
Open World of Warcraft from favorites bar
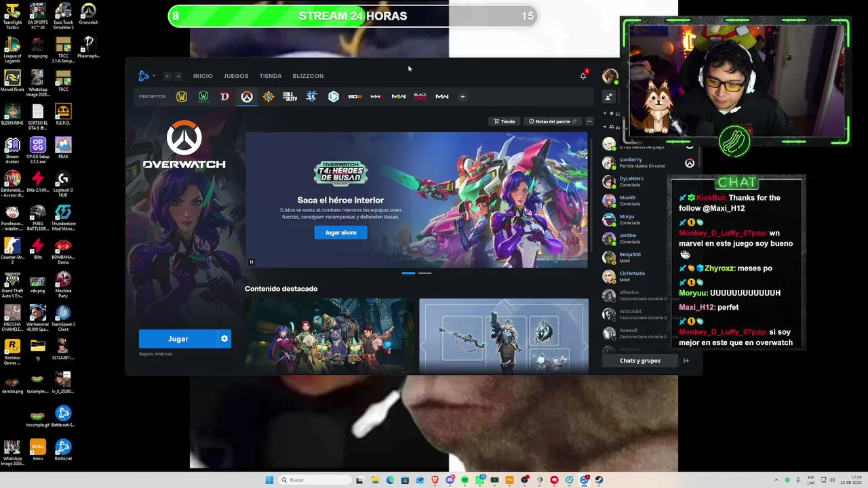tap(182, 97)
